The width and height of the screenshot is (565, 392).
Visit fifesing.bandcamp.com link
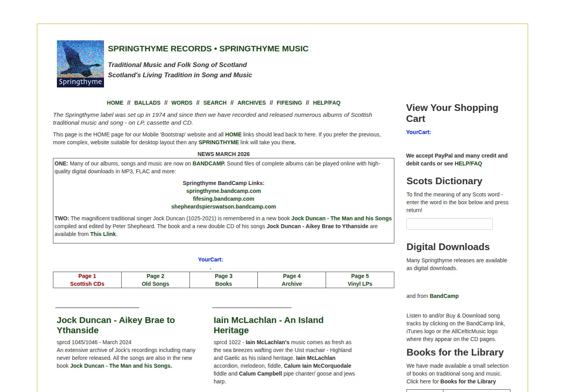point(224,199)
